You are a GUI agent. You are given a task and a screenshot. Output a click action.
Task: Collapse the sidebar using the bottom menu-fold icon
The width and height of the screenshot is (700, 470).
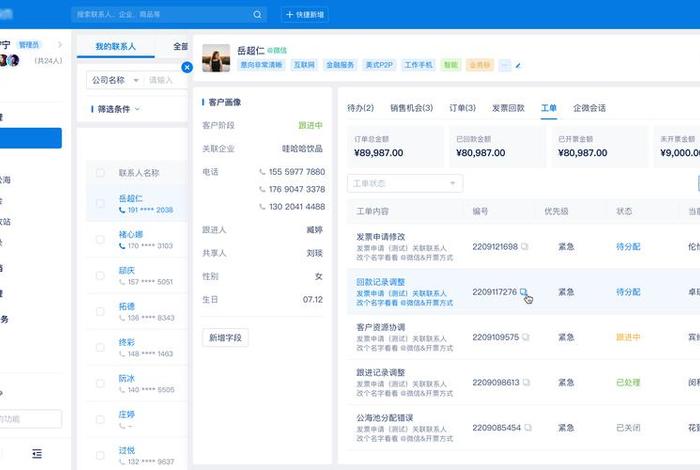pos(37,454)
